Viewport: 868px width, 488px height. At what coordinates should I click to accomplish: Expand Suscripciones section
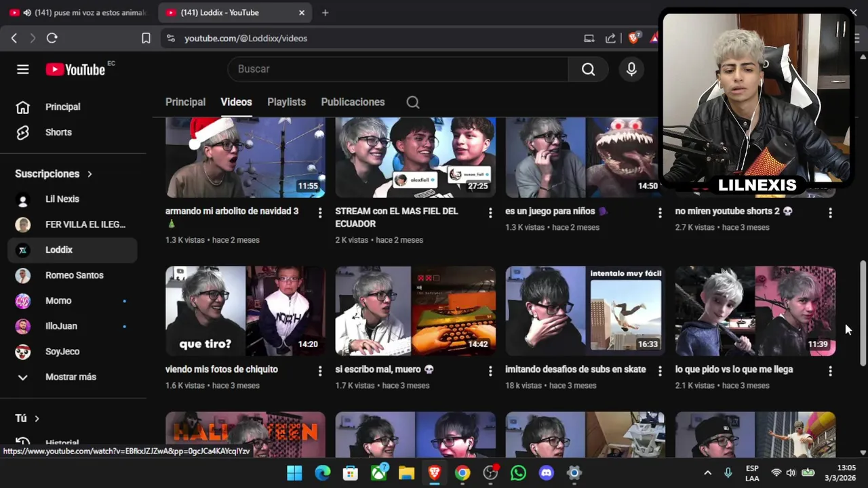54,174
